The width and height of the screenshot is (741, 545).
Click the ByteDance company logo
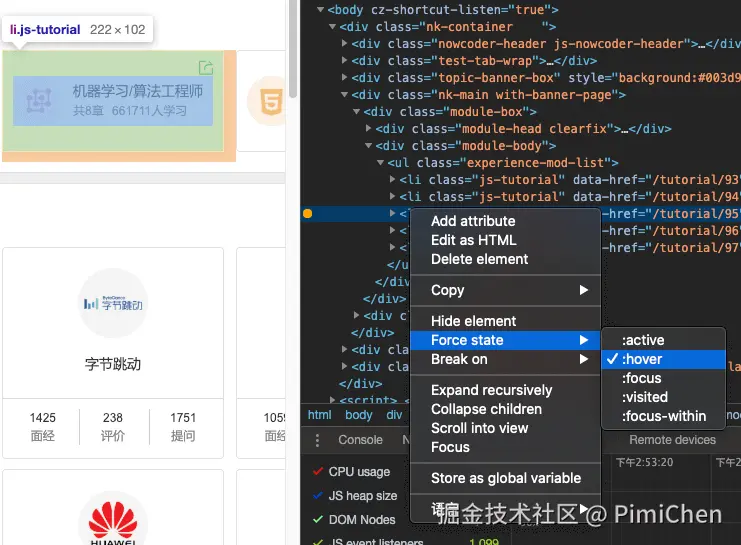click(x=113, y=304)
